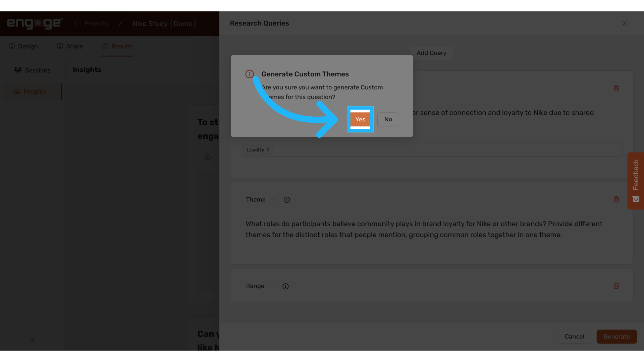Go to Projects breadcrumb link
Screen dimensions: 644x362
pos(96,23)
